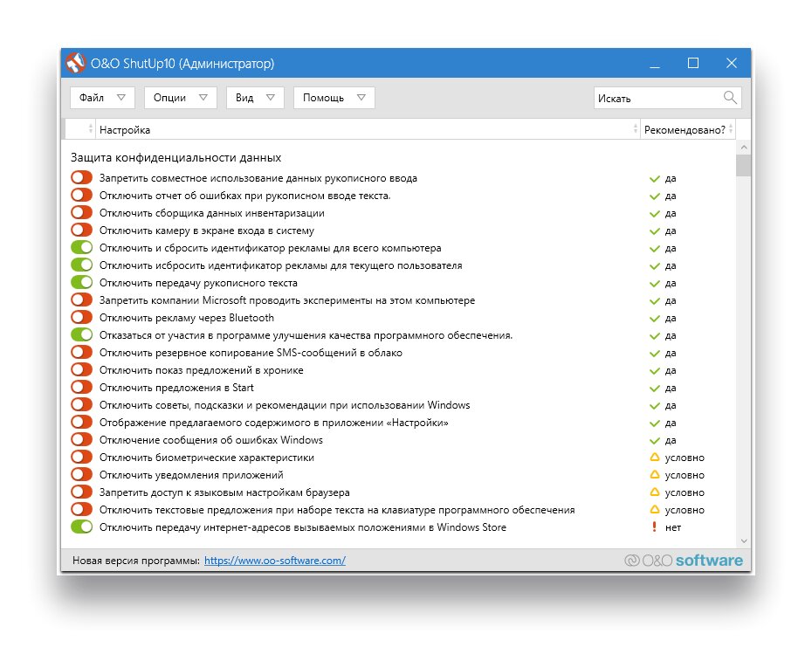The height and width of the screenshot is (654, 812).
Task: Toggle Отключение сообщения об ошибках Windows switch
Action: (81, 439)
